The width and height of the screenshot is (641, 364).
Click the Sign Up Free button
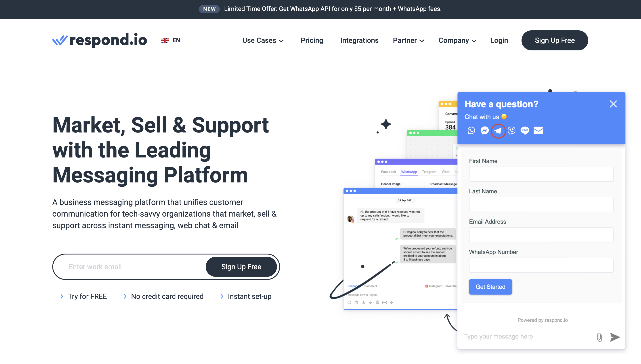click(x=555, y=40)
